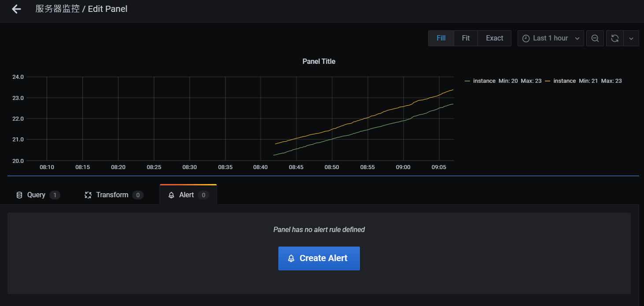Click the Query tab database icon

pos(19,195)
